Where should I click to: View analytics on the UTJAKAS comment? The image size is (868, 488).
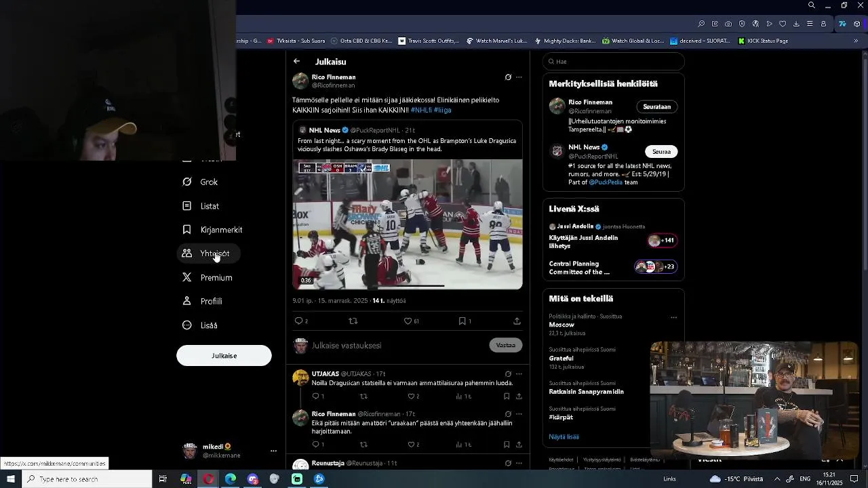pos(463,396)
